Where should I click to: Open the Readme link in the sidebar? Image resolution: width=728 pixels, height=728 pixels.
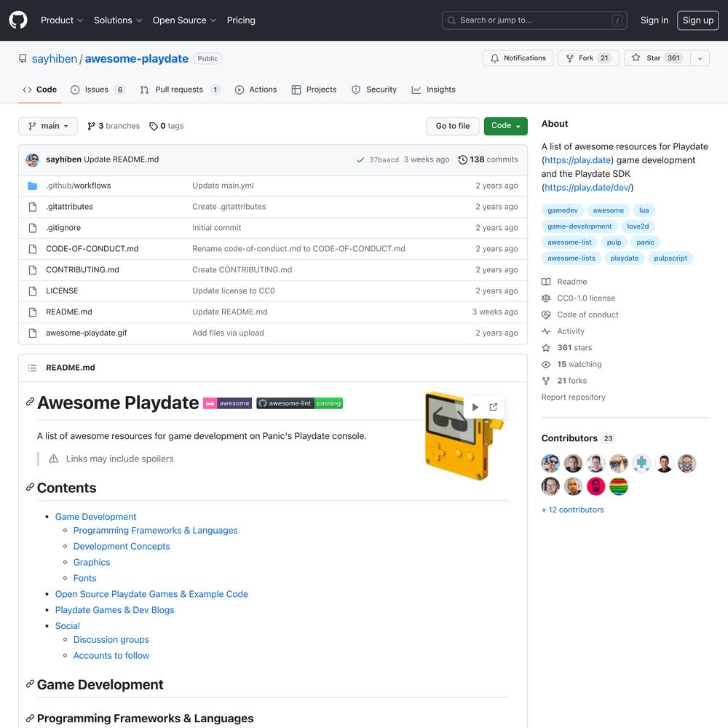coord(564,282)
